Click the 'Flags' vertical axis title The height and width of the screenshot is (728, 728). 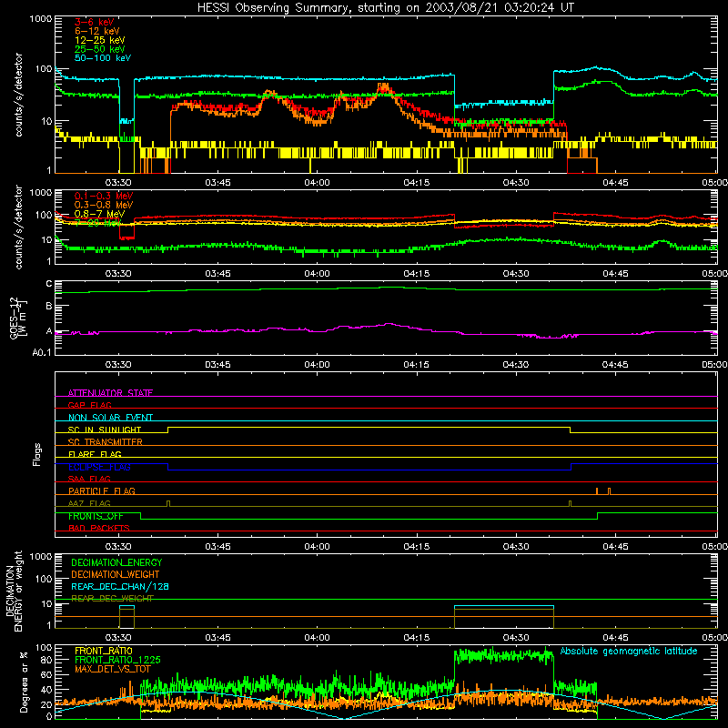(37, 454)
